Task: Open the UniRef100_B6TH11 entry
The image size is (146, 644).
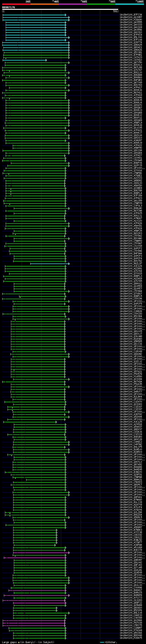Action: coord(131,93)
